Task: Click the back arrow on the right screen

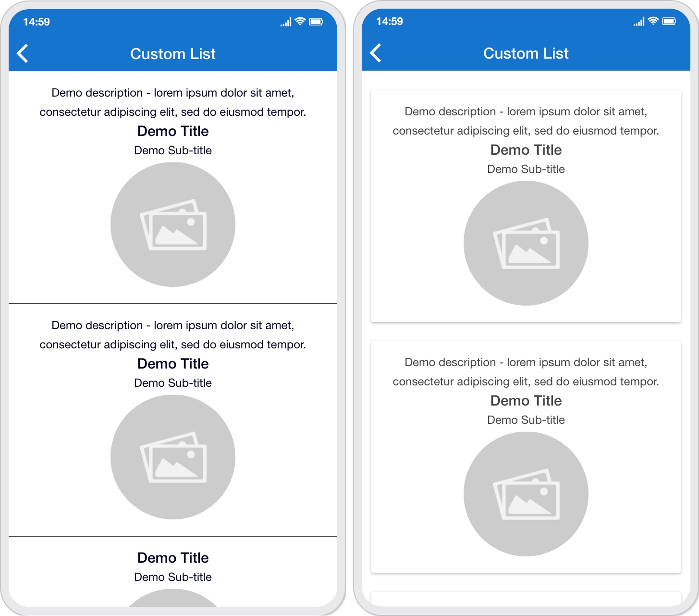Action: (x=376, y=53)
